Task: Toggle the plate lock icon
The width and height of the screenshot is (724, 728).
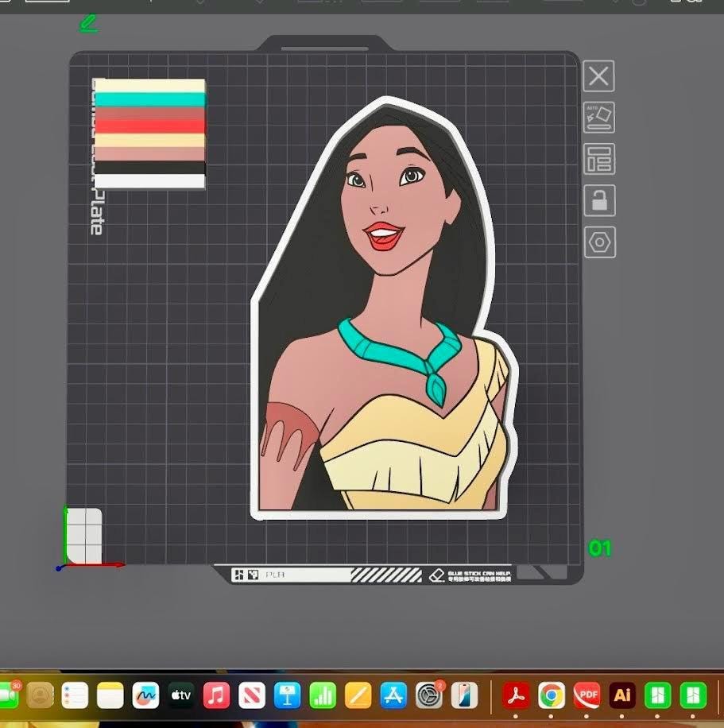Action: coord(599,200)
